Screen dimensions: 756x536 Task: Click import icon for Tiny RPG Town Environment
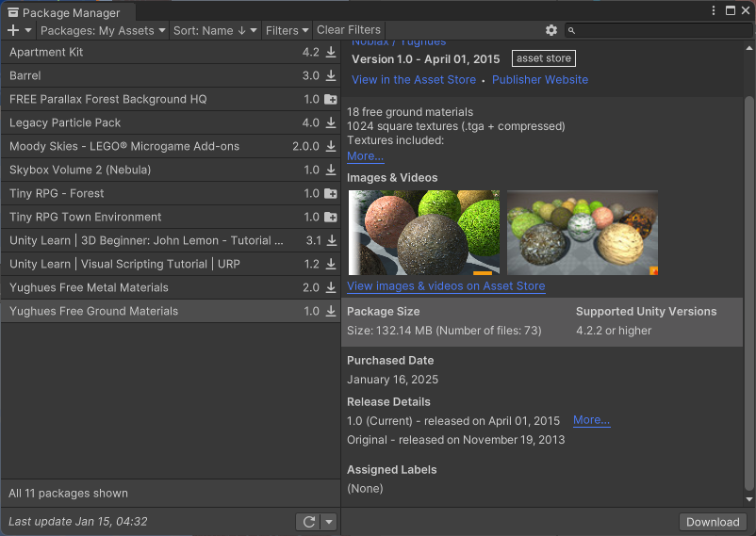click(331, 217)
